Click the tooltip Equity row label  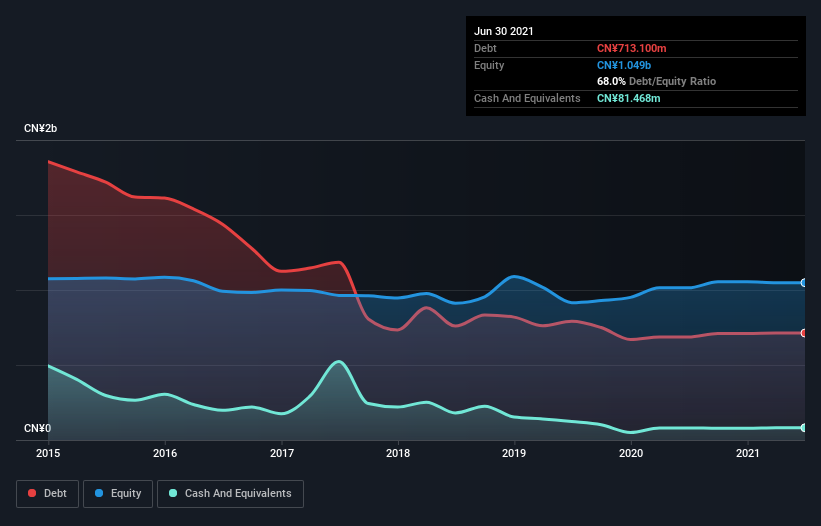489,65
